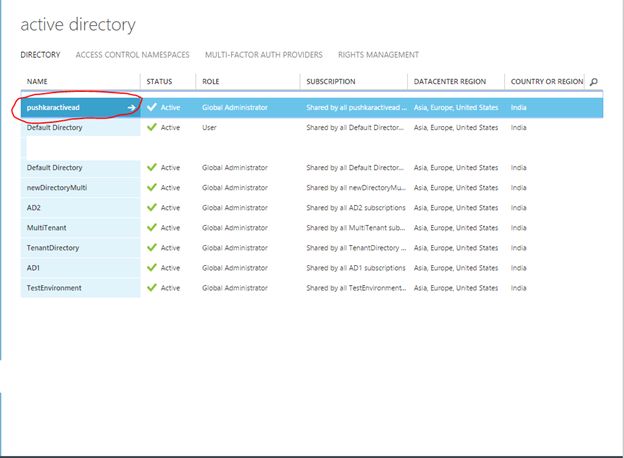Click the green checkmark in AD1 row

(x=152, y=267)
